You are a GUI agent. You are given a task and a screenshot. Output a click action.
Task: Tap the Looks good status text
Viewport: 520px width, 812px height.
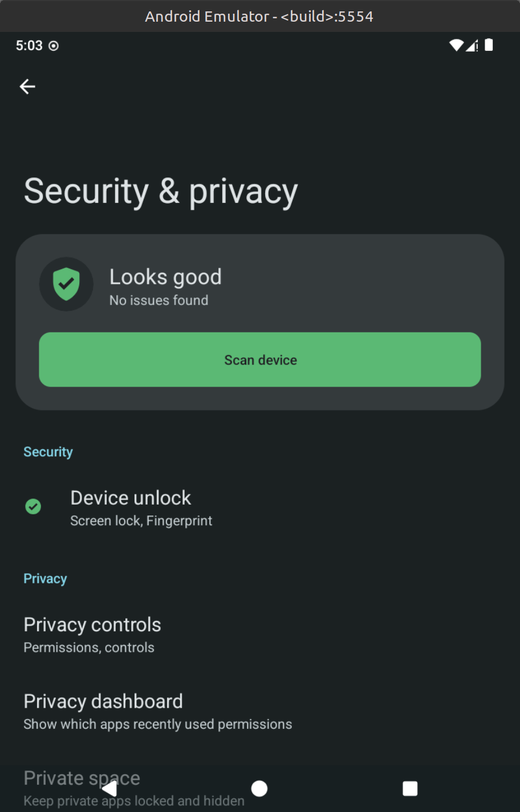pos(165,278)
